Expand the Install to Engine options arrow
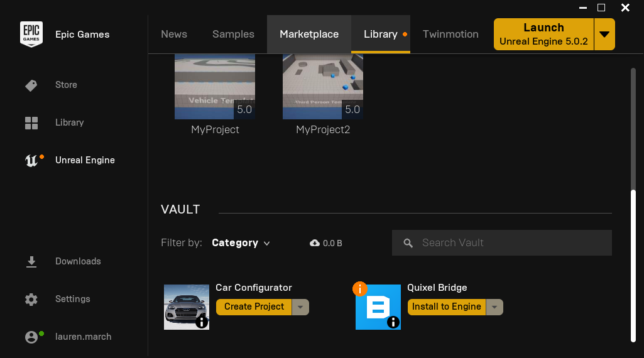 click(495, 306)
